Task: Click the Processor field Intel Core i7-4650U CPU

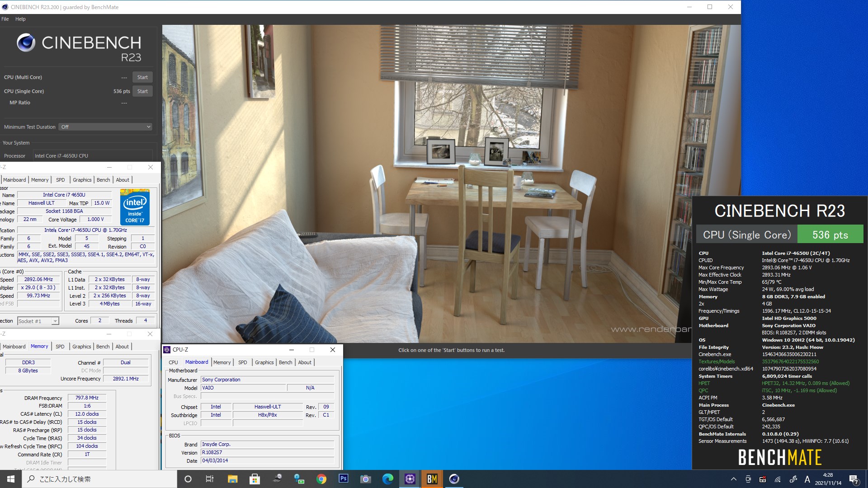Action: [x=93, y=156]
